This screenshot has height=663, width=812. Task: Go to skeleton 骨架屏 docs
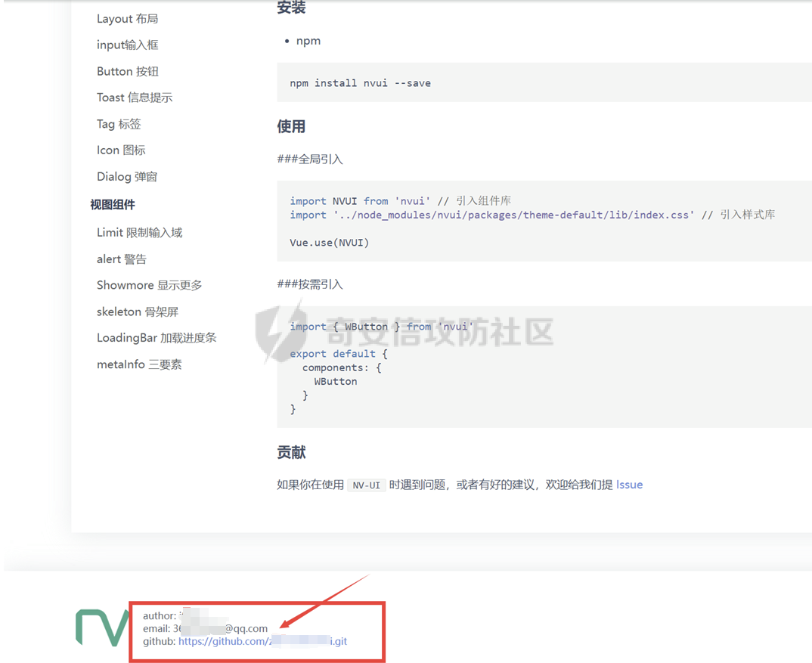[138, 311]
